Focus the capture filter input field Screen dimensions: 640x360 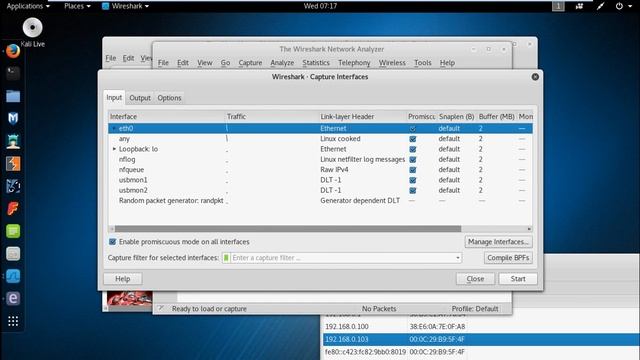342,258
